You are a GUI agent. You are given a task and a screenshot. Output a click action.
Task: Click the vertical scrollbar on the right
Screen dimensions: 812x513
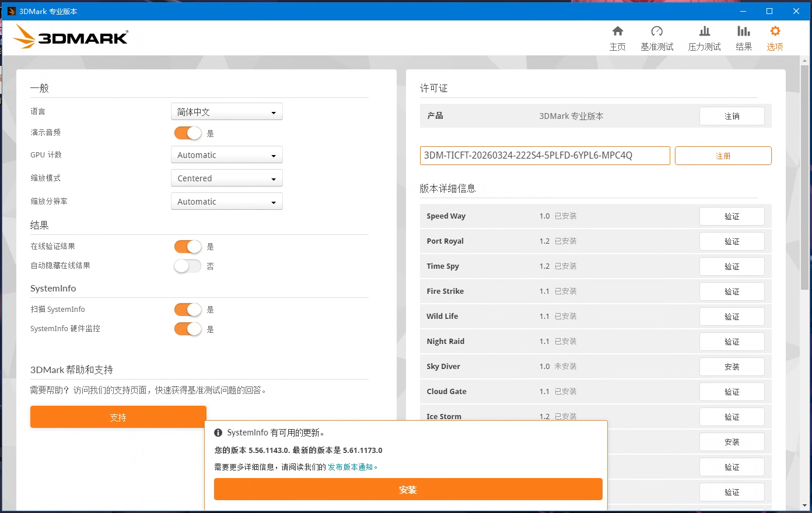pyautogui.click(x=806, y=175)
